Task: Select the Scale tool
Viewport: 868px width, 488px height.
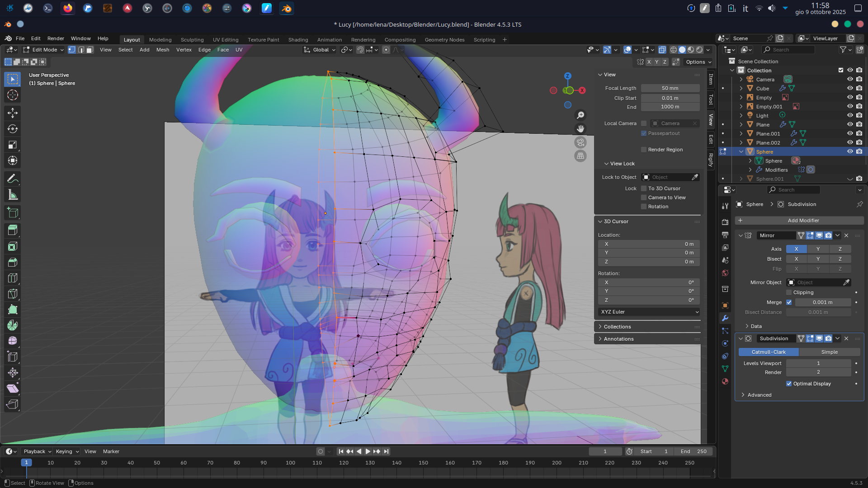Action: pyautogui.click(x=13, y=145)
